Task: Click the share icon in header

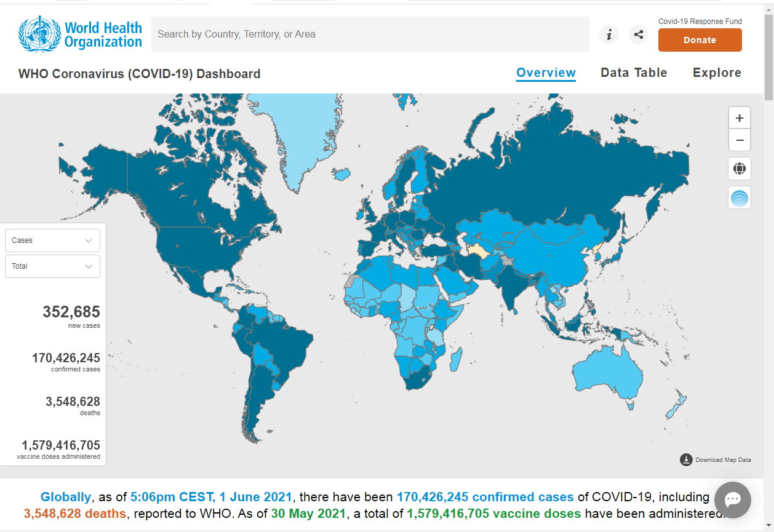Action: pos(639,34)
